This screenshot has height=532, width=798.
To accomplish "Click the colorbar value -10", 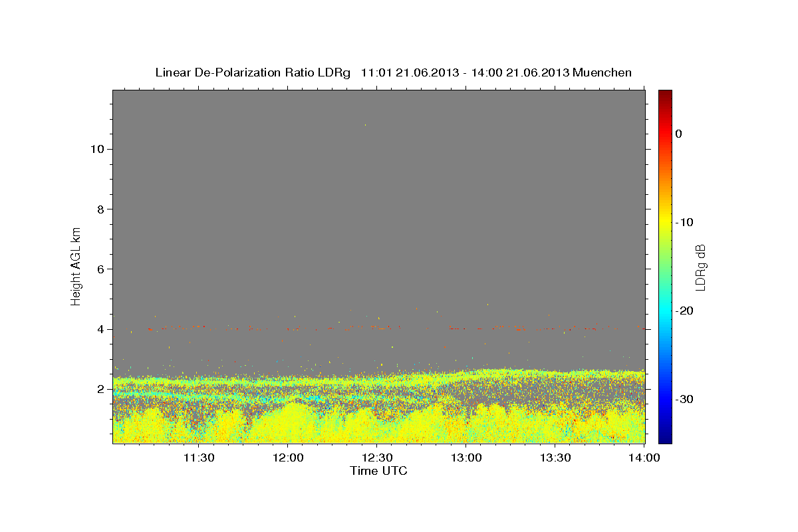I will click(684, 222).
